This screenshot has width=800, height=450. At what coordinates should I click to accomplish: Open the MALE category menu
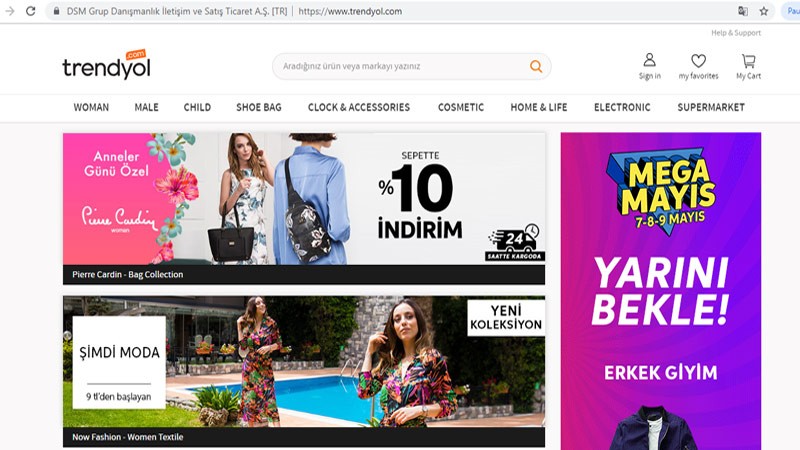click(x=146, y=107)
